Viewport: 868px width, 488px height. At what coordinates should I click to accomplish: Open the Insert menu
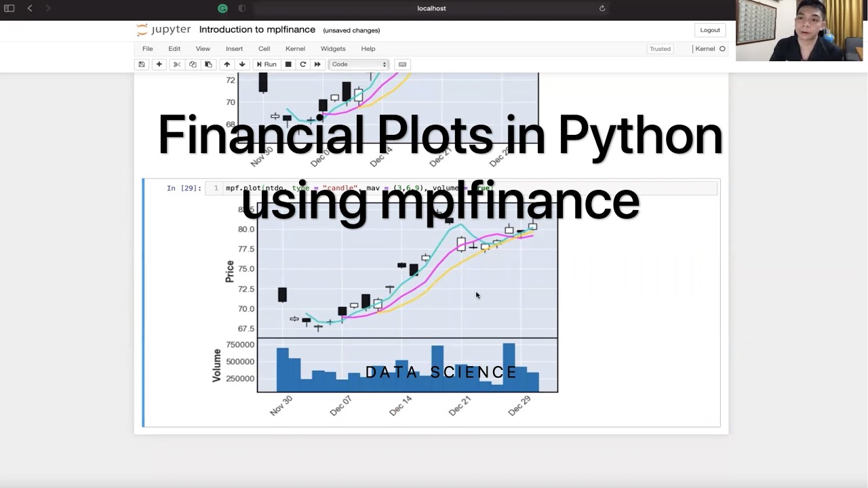coord(234,49)
